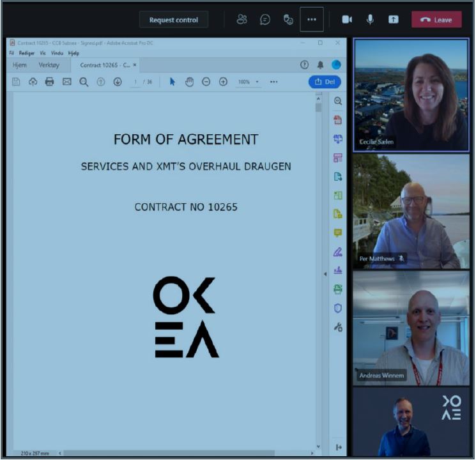Open the More Tools wrench icon
476x460 pixels.
pyautogui.click(x=337, y=327)
